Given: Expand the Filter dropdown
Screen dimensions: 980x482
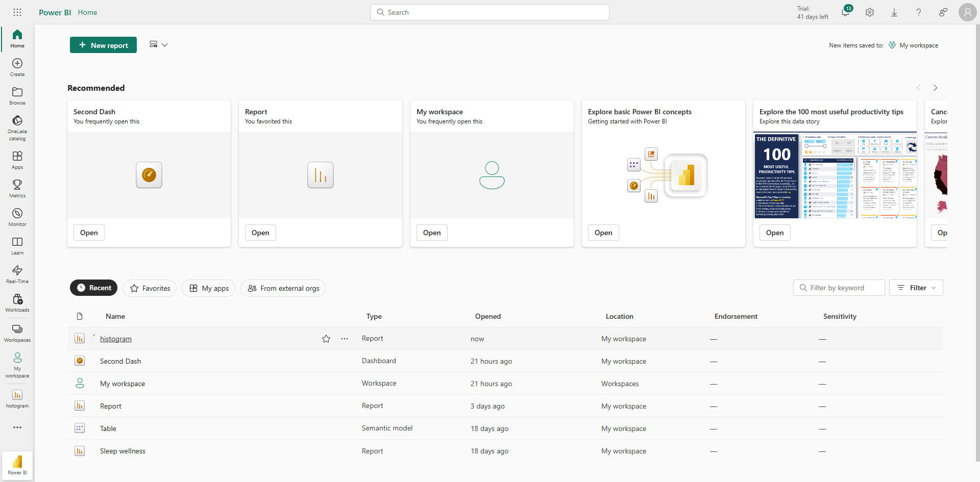Looking at the screenshot, I should click(916, 288).
